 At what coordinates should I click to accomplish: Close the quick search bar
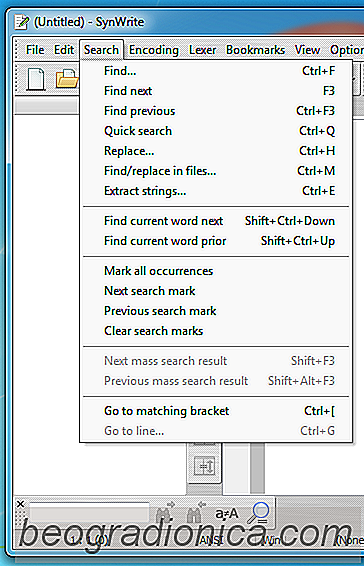click(21, 504)
